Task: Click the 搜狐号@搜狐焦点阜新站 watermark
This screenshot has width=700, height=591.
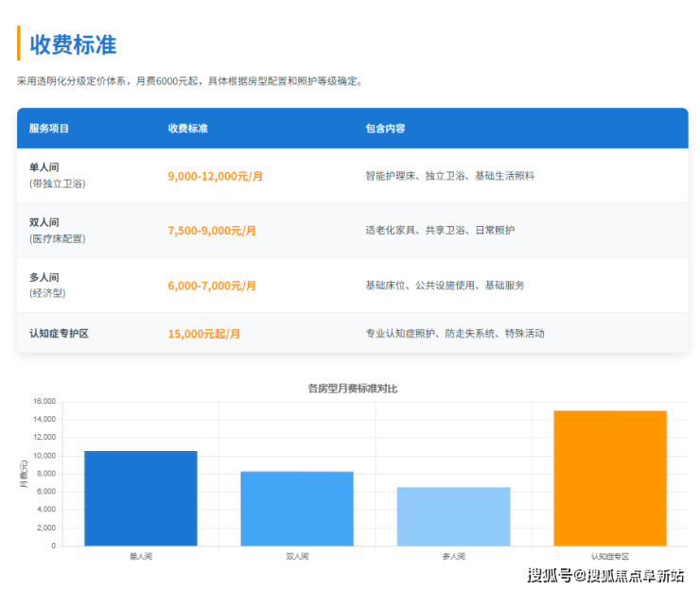Action: tap(605, 575)
